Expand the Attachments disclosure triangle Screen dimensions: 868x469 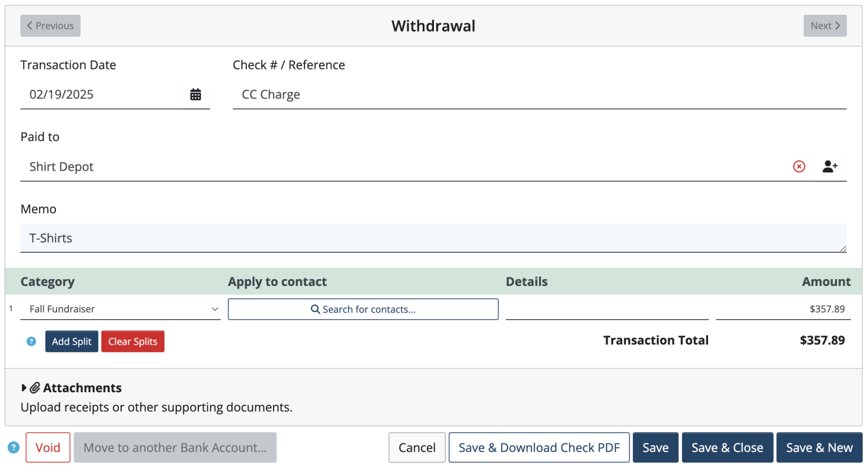[x=24, y=388]
